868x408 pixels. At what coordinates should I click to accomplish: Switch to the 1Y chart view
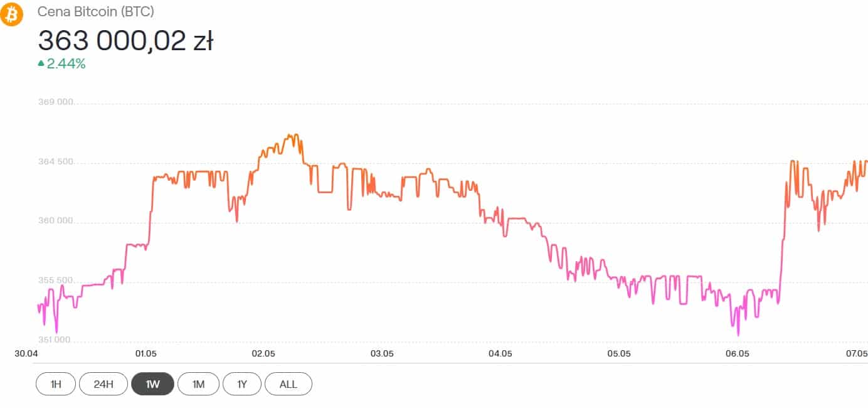point(242,384)
